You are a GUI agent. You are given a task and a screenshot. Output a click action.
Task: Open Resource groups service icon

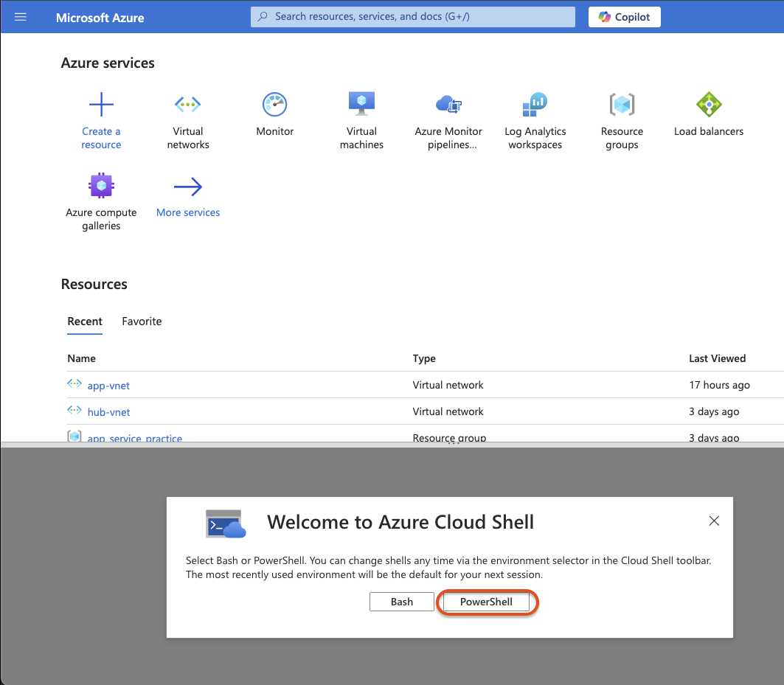tap(622, 104)
